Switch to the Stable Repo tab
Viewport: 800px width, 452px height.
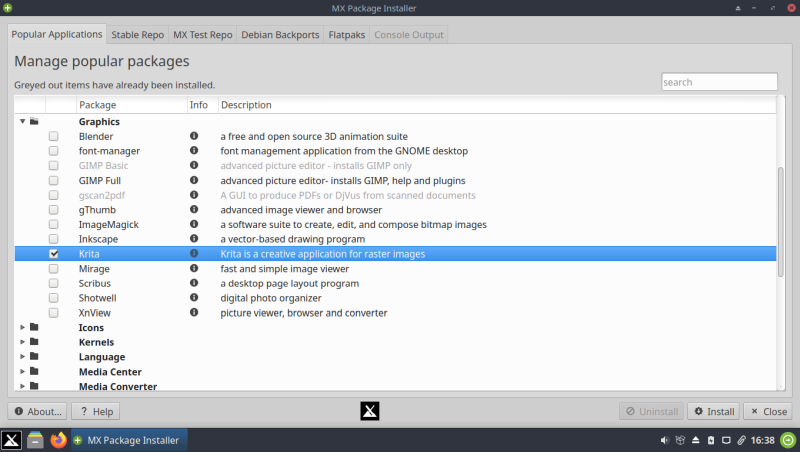[137, 35]
